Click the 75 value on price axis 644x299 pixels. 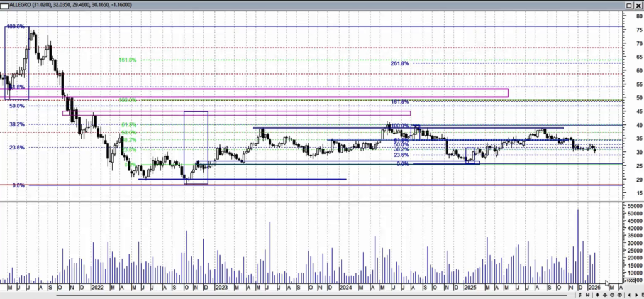pos(637,30)
